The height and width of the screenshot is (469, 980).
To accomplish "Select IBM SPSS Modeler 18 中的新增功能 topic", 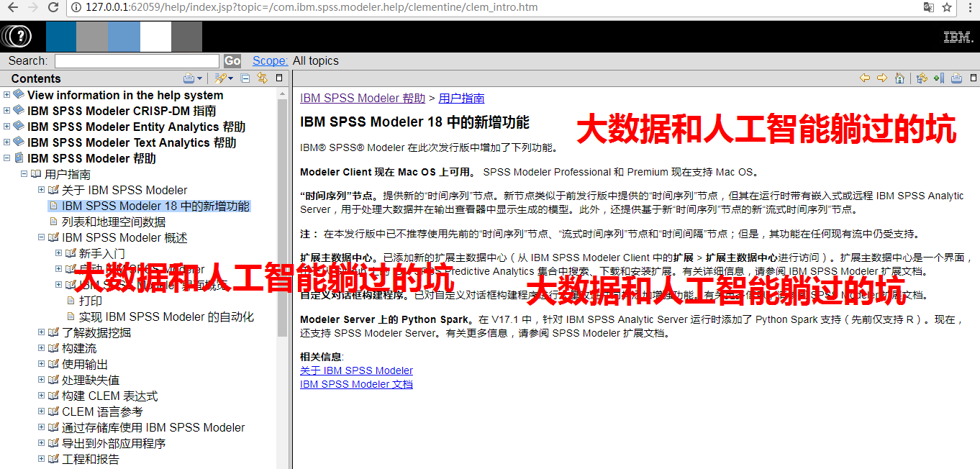I will point(156,206).
